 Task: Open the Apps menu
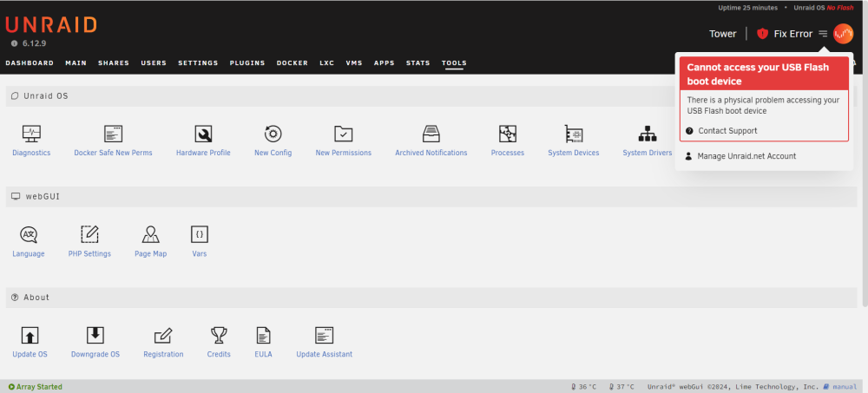[385, 63]
